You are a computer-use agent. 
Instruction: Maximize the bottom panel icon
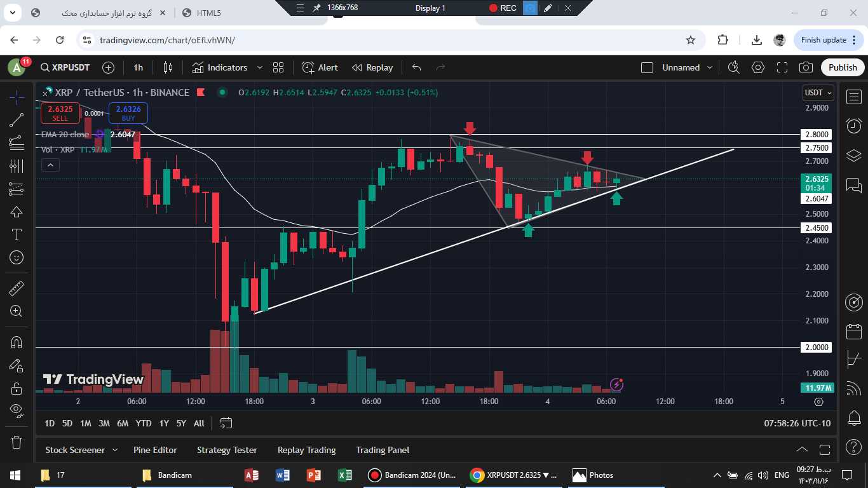(825, 450)
